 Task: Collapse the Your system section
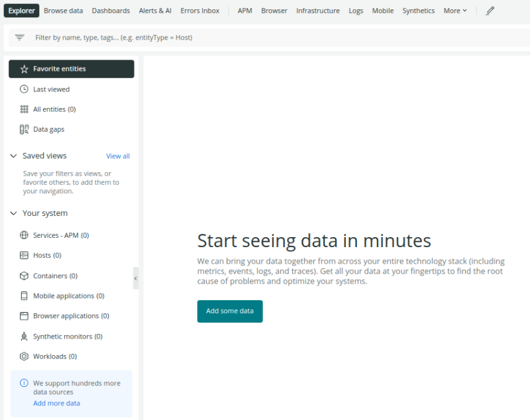(13, 213)
